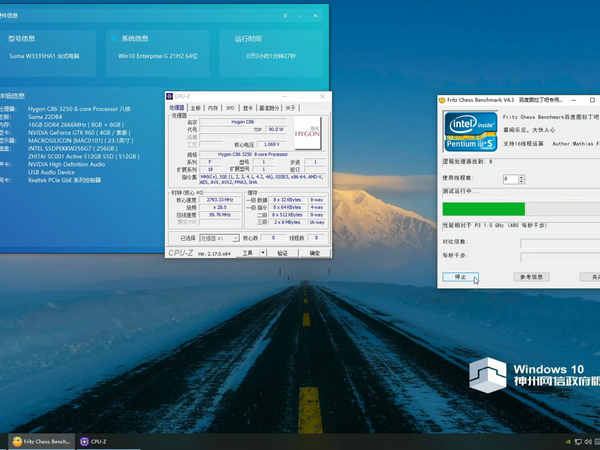Select the 显卡 tab in CPU-Z
Image resolution: width=600 pixels, height=450 pixels.
click(x=248, y=108)
